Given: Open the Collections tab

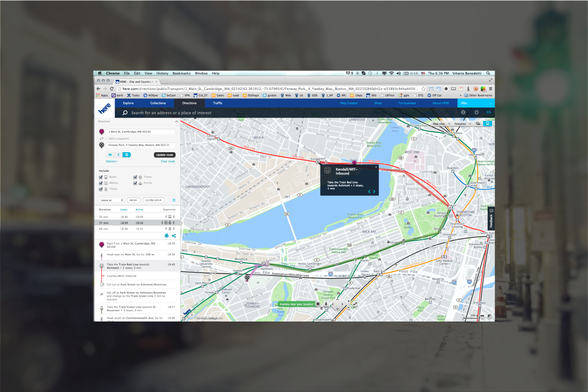Looking at the screenshot, I should pos(158,103).
